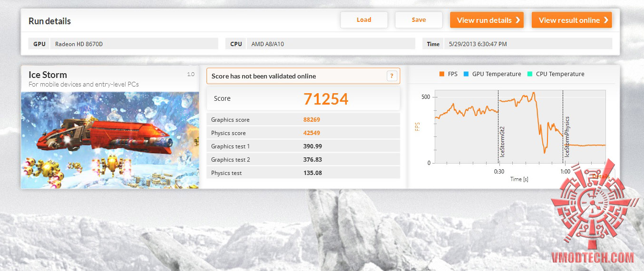This screenshot has height=271, width=644.
Task: Select the overall score 71254
Action: 326,99
